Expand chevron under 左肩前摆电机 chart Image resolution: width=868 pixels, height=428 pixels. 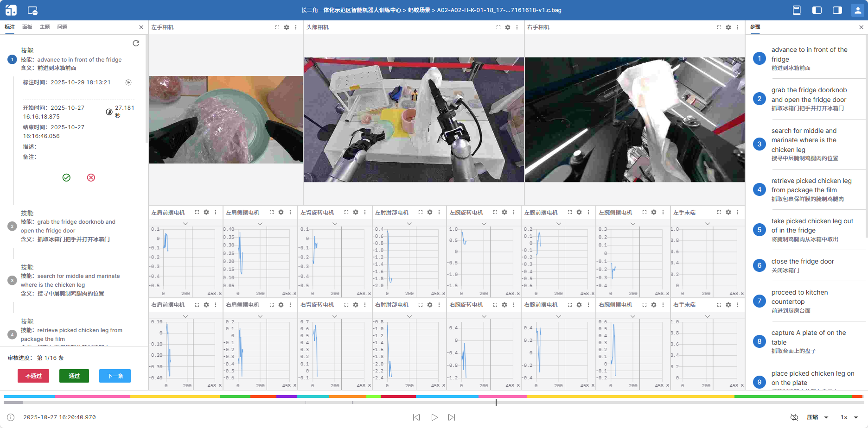[x=185, y=224]
